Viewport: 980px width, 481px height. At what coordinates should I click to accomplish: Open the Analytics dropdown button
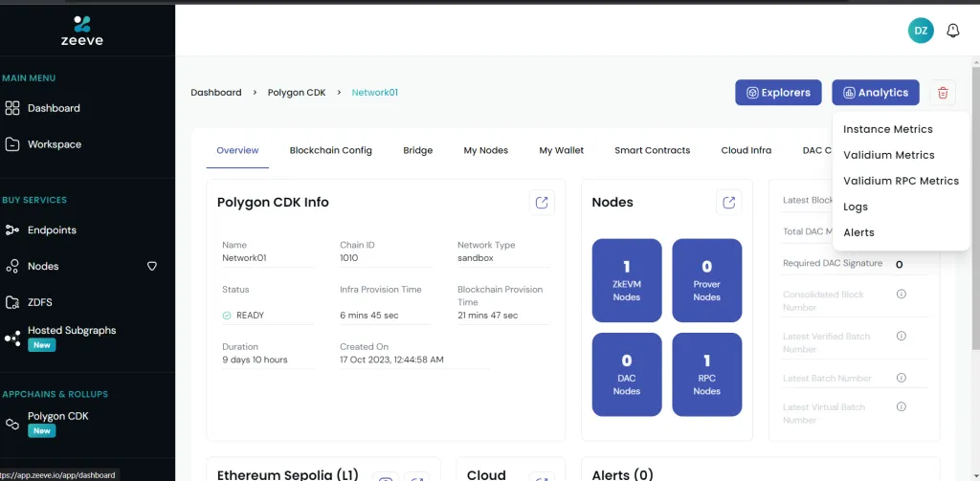[876, 93]
